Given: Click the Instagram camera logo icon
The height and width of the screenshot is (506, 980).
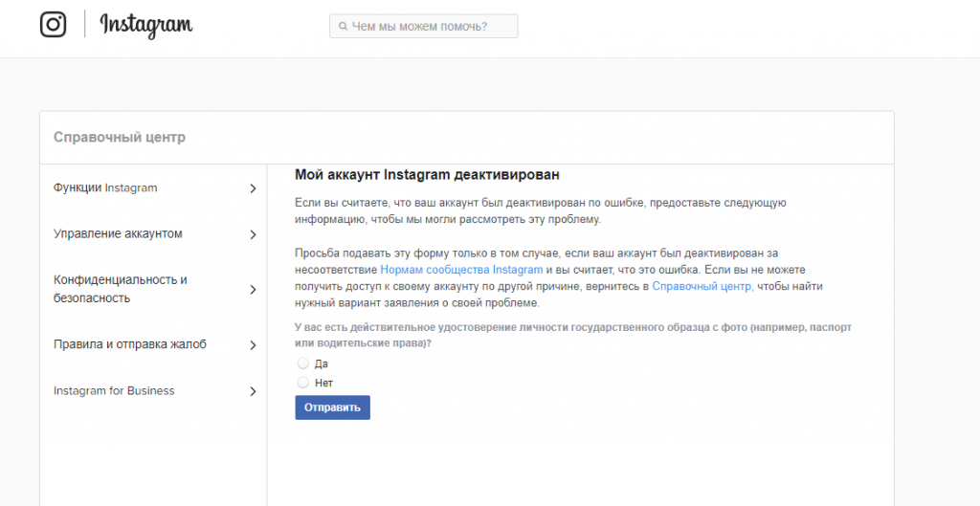Looking at the screenshot, I should coord(54,25).
